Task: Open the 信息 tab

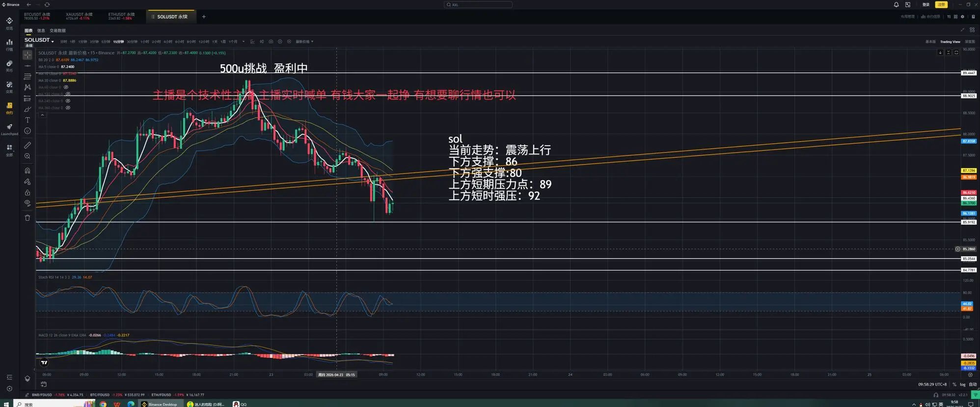Action: [41, 30]
